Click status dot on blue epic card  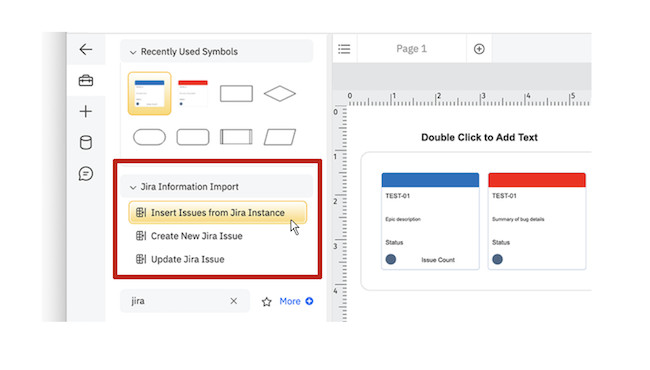coord(390,259)
